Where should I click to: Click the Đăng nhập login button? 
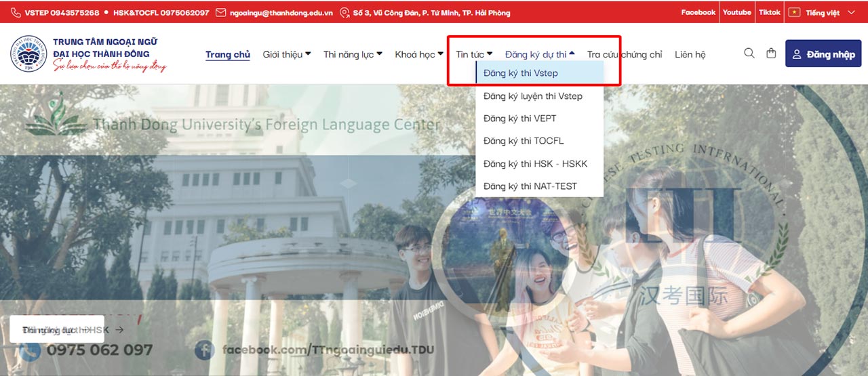coord(823,54)
